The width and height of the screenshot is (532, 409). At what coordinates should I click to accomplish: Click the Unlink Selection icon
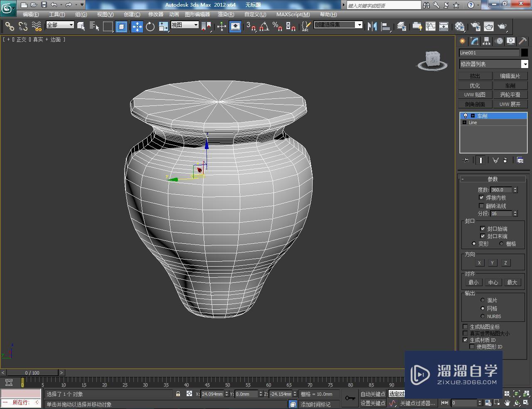point(23,26)
